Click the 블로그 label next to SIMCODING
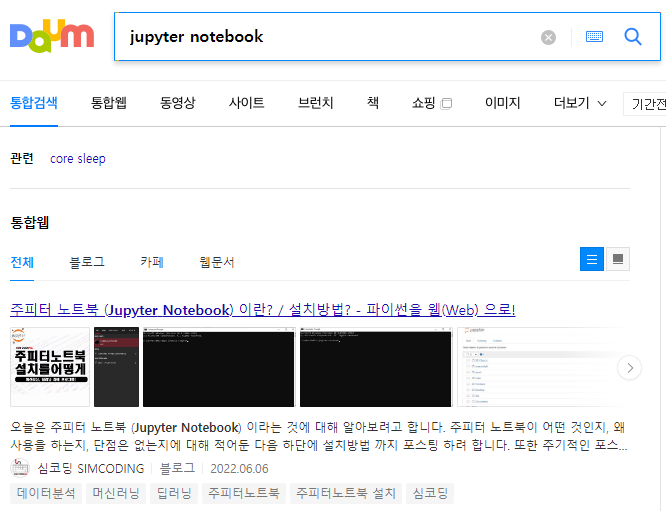 tap(177, 469)
